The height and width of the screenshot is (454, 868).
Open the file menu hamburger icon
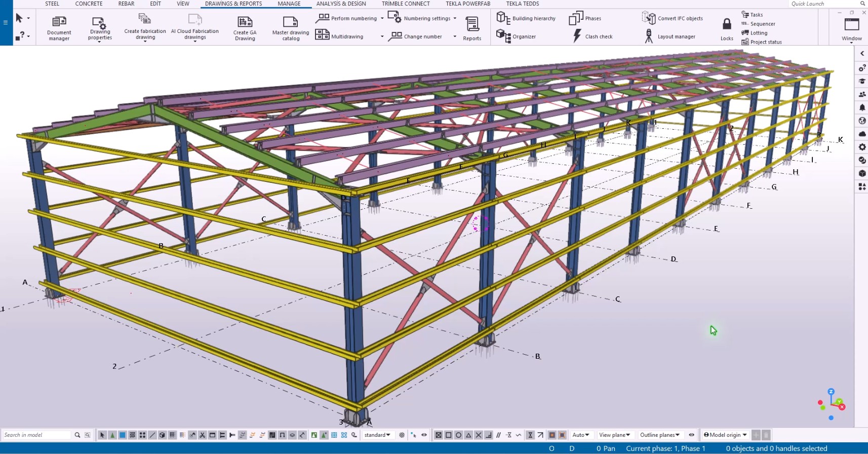point(6,22)
